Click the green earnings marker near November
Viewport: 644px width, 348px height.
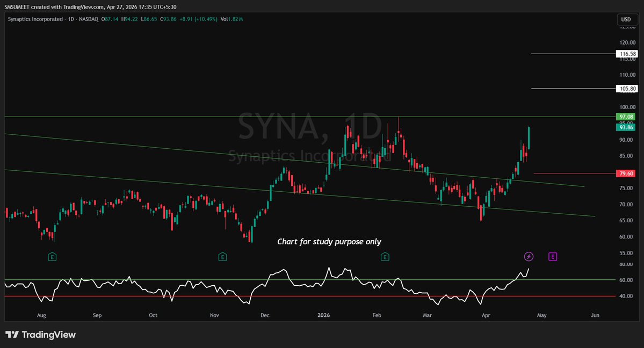[222, 257]
